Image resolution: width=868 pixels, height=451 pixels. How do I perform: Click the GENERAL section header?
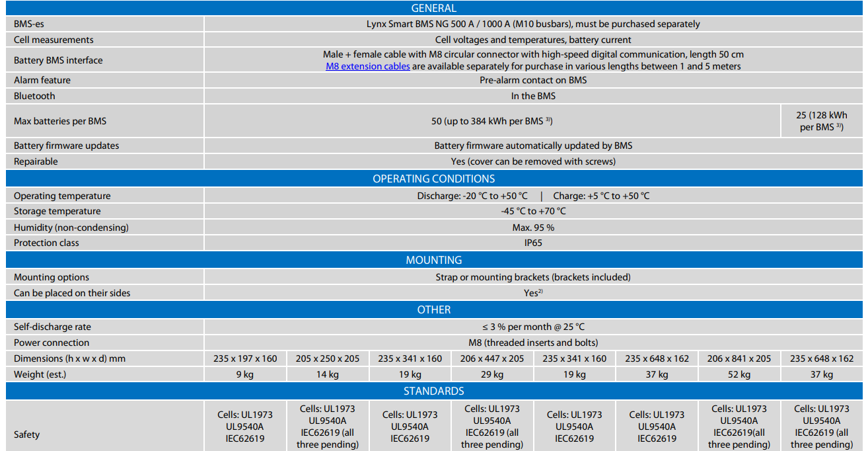click(x=433, y=9)
